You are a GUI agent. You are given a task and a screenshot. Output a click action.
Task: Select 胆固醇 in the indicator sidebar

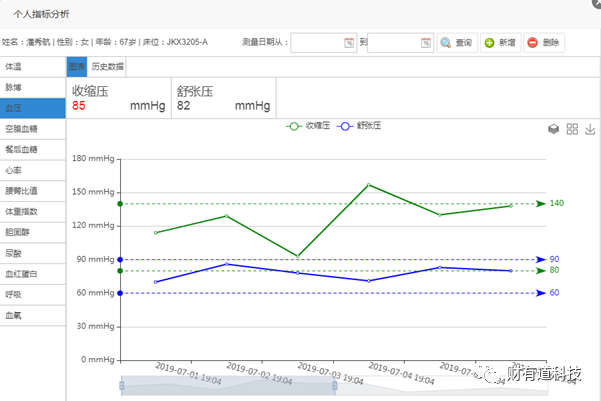pos(33,232)
